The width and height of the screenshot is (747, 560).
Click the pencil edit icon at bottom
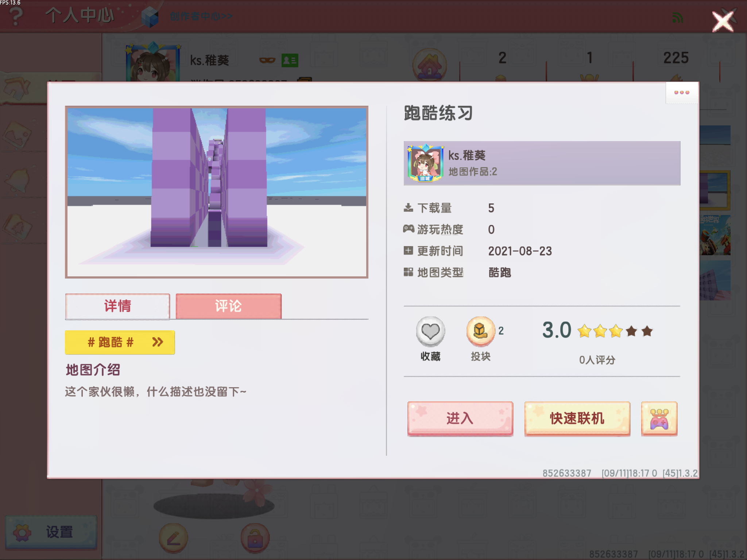tap(173, 538)
